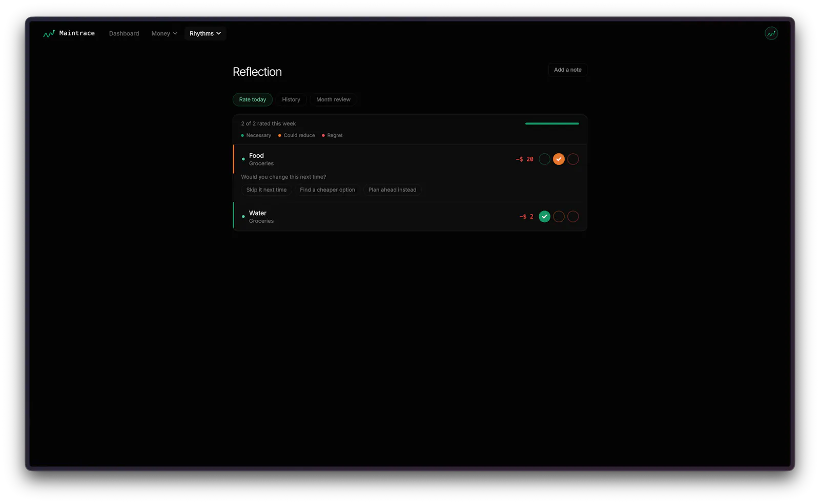Open the profile avatar icon

point(771,33)
